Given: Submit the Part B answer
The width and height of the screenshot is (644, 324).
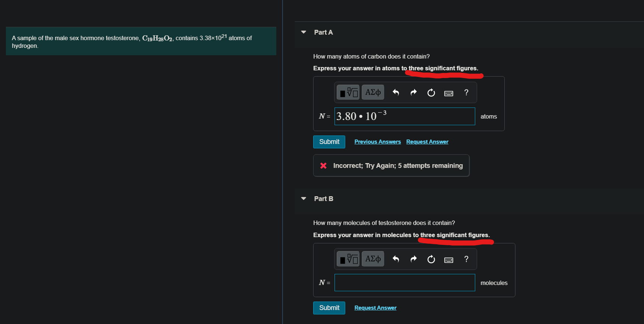Looking at the screenshot, I should pyautogui.click(x=329, y=308).
